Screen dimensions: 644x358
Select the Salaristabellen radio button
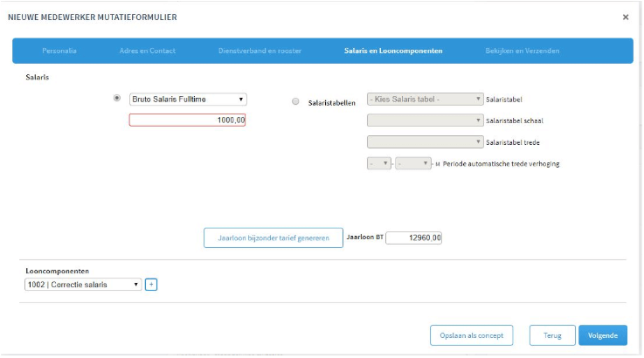point(295,102)
